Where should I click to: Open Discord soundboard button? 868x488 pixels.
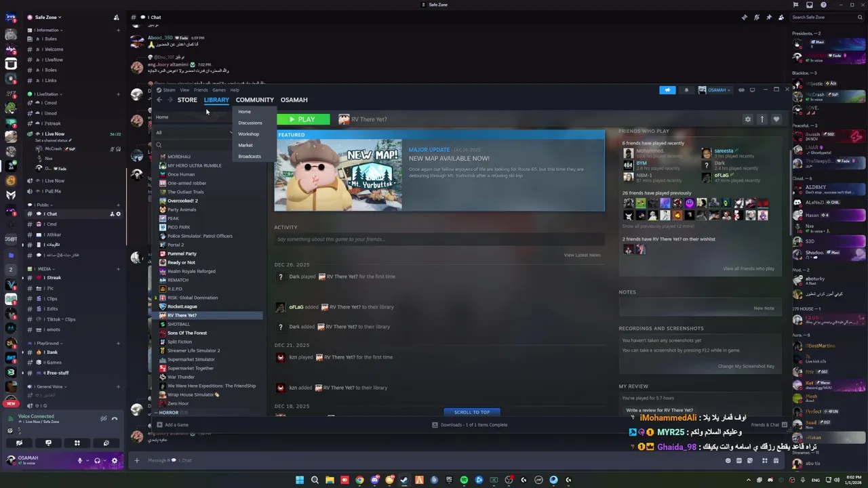click(x=106, y=443)
